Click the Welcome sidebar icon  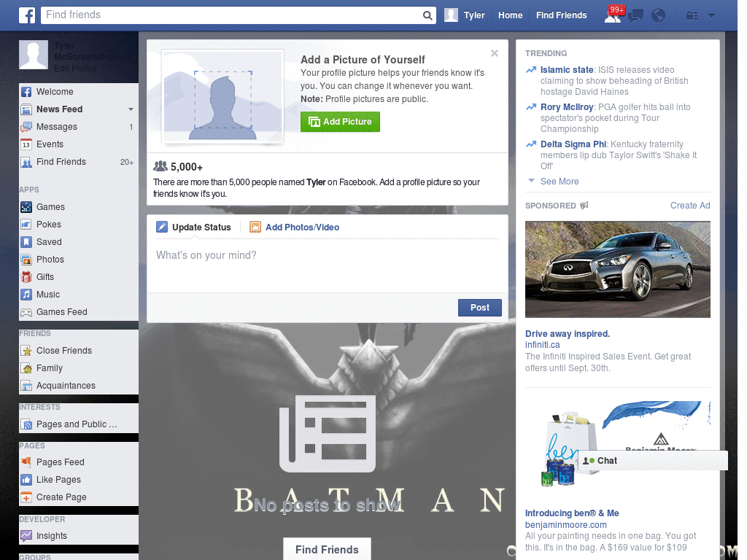(x=26, y=92)
